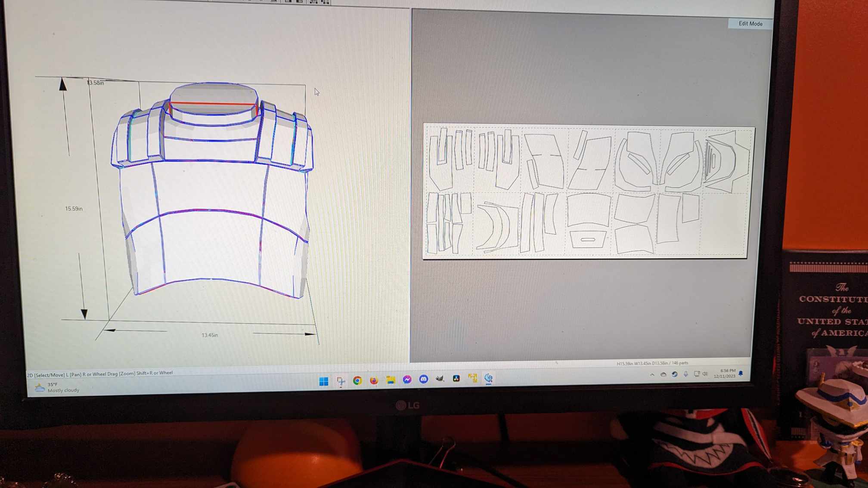The height and width of the screenshot is (488, 868).
Task: Open GIMP from the taskbar
Action: tap(440, 379)
